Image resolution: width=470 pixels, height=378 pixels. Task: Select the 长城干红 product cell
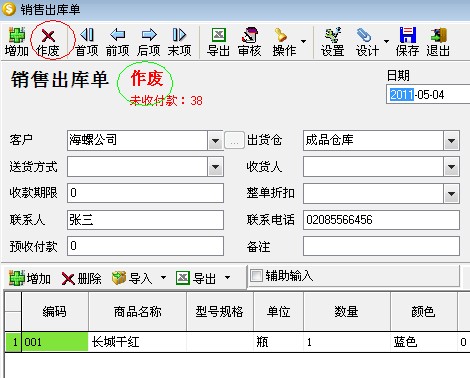(x=137, y=342)
